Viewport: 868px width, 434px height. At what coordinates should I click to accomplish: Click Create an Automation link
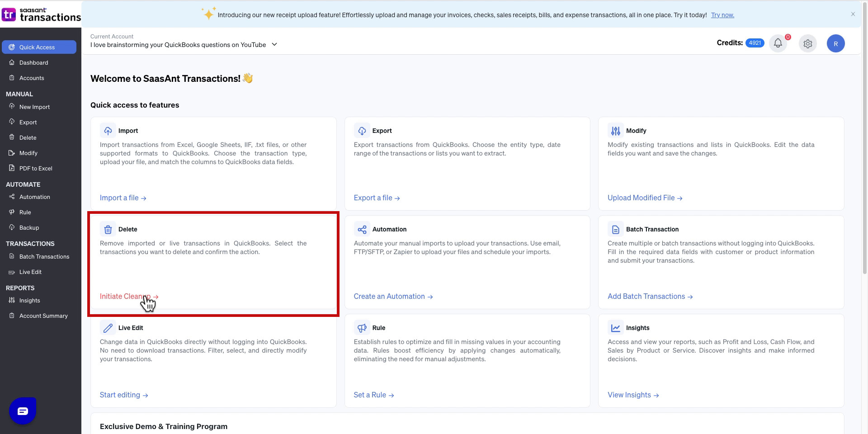point(393,296)
